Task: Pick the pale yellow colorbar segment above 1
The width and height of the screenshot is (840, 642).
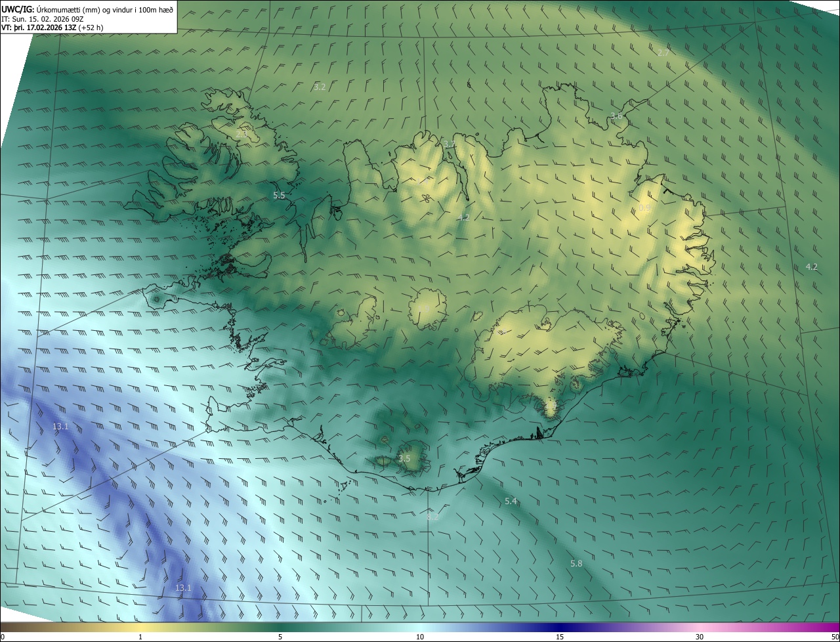Action: tap(140, 626)
